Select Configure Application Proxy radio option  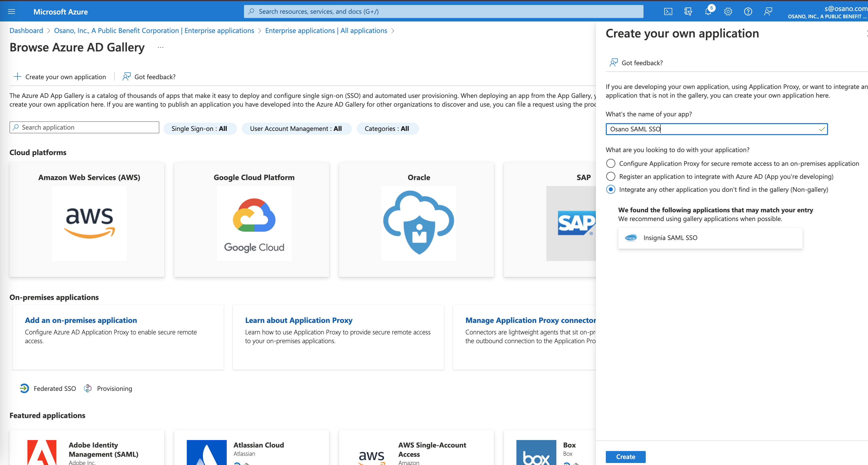(x=611, y=163)
